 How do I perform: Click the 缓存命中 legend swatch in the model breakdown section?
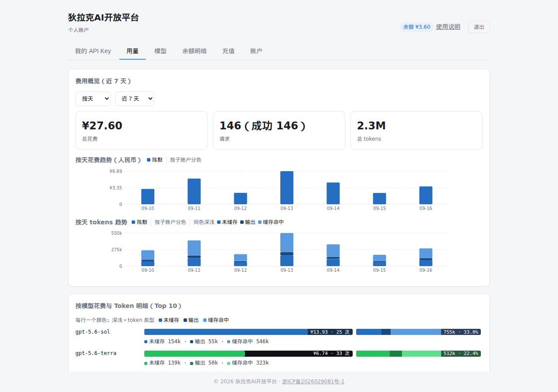[205, 320]
